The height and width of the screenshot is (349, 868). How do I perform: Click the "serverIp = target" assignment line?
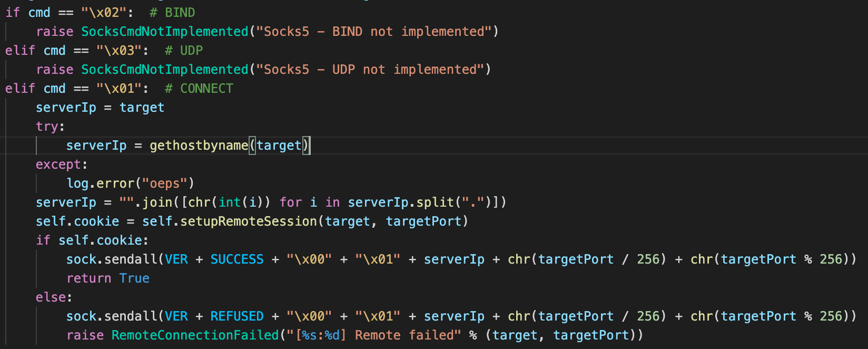100,108
